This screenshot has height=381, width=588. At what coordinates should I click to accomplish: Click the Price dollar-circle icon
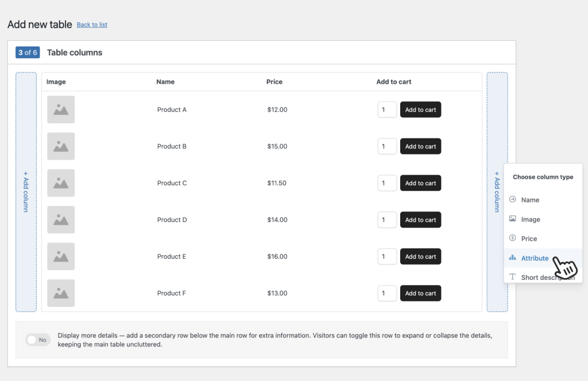(513, 238)
